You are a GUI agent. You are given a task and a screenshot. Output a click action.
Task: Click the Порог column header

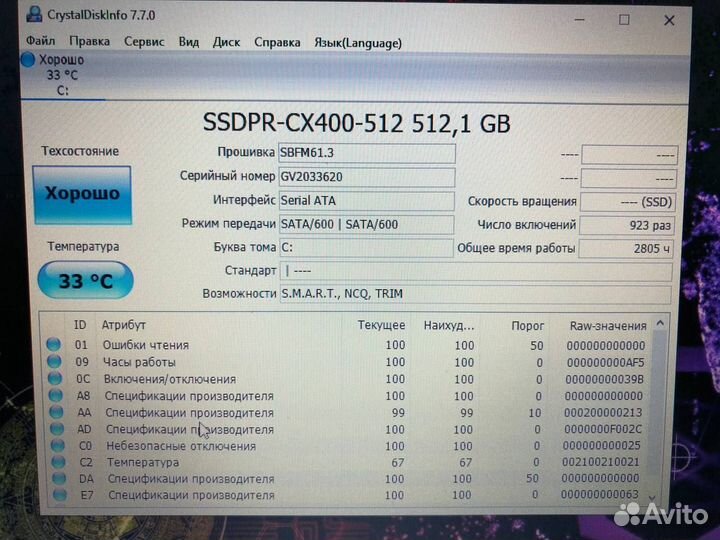[x=528, y=326]
